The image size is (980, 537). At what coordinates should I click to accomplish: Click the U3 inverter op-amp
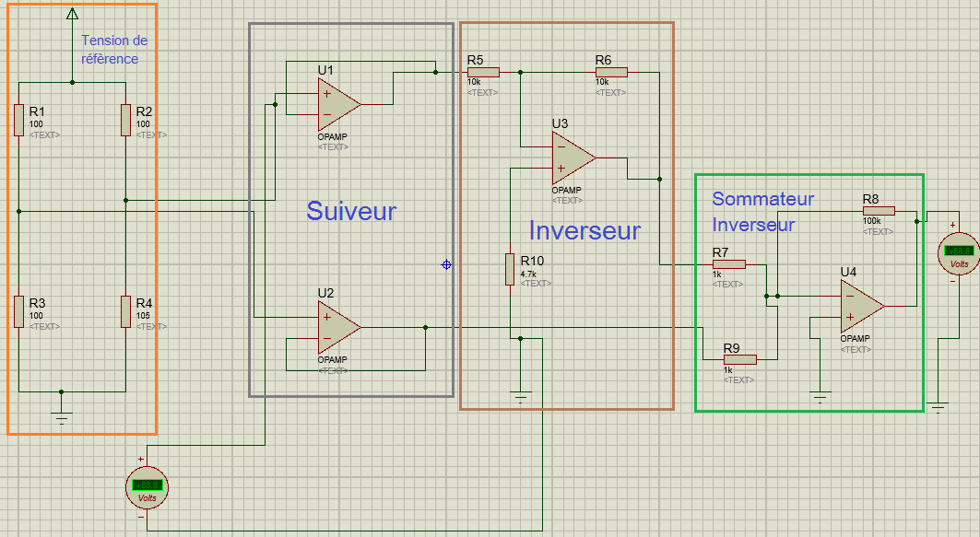point(573,158)
